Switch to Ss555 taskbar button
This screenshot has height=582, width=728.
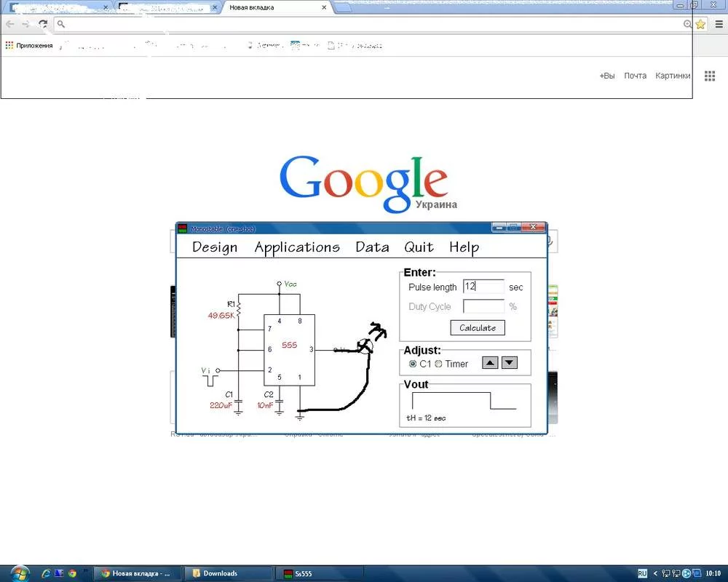(319, 573)
